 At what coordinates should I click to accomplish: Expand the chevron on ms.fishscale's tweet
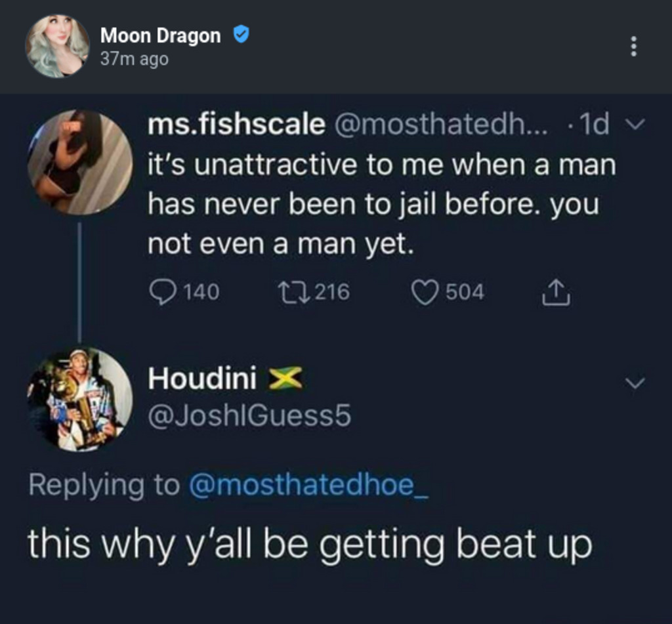pyautogui.click(x=635, y=124)
